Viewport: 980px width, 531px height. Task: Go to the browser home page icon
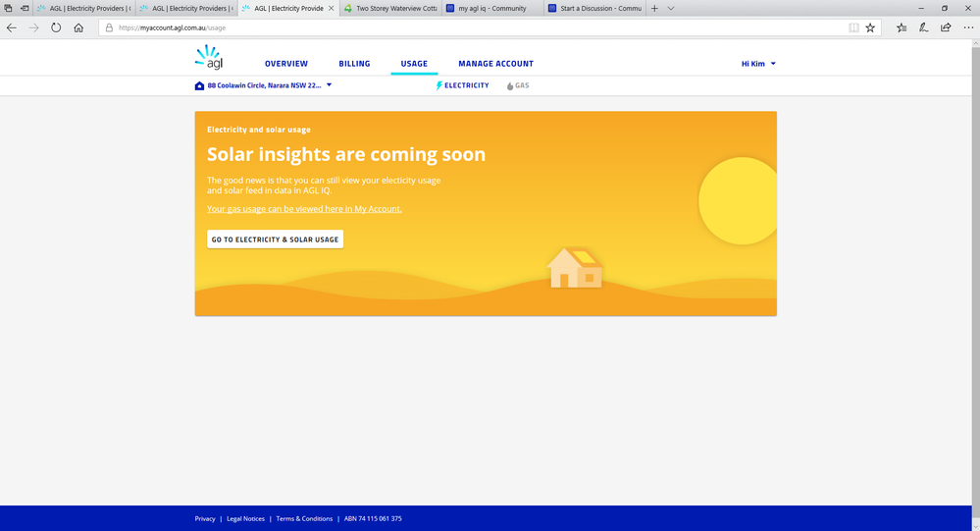pyautogui.click(x=78, y=27)
